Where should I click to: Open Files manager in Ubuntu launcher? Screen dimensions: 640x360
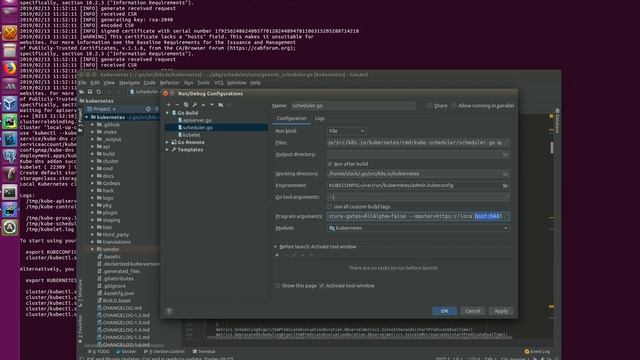click(x=10, y=51)
